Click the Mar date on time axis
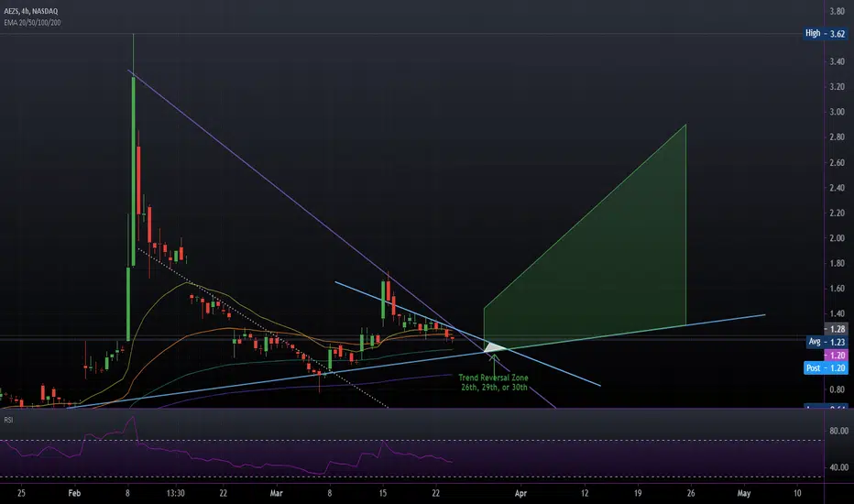This screenshot has width=854, height=504. (276, 493)
